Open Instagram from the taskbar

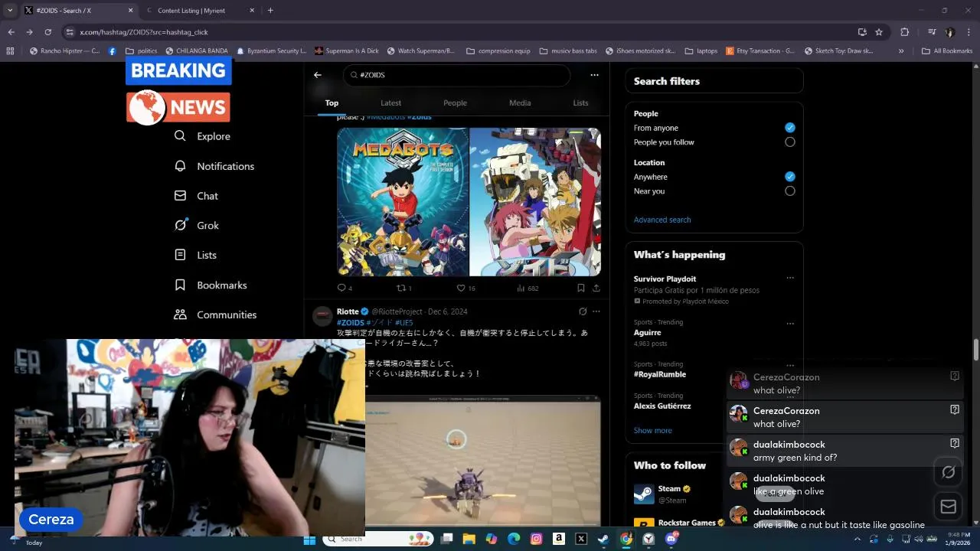point(536,539)
